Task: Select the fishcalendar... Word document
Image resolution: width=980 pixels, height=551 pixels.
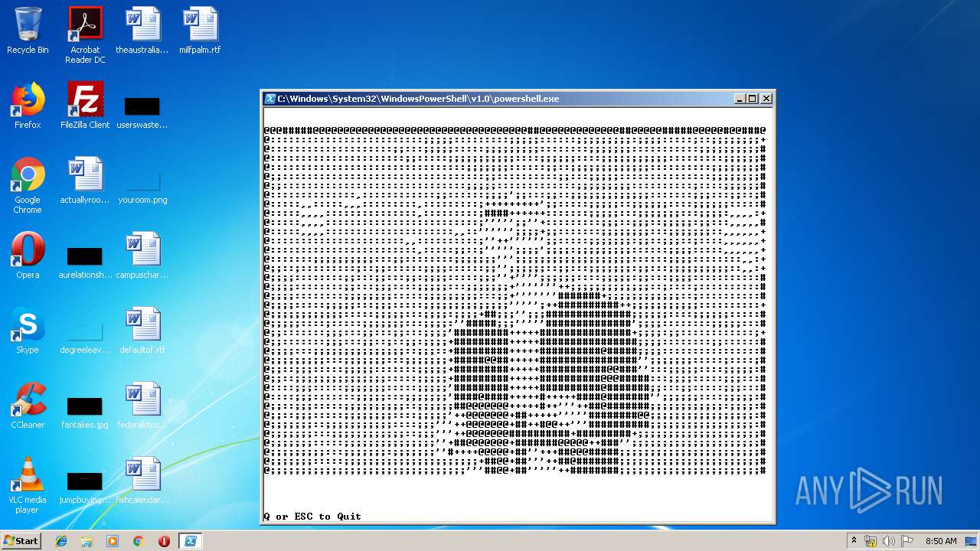Action: click(142, 481)
